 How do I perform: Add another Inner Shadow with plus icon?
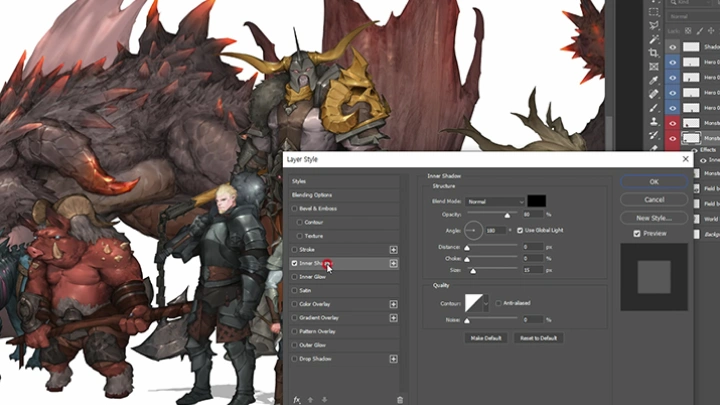pyautogui.click(x=394, y=264)
